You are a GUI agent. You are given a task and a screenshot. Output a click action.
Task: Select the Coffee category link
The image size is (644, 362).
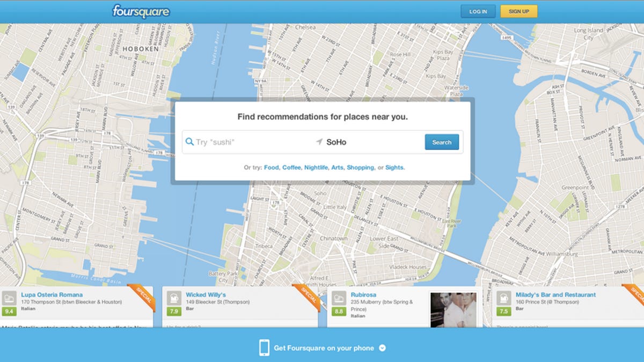click(291, 167)
